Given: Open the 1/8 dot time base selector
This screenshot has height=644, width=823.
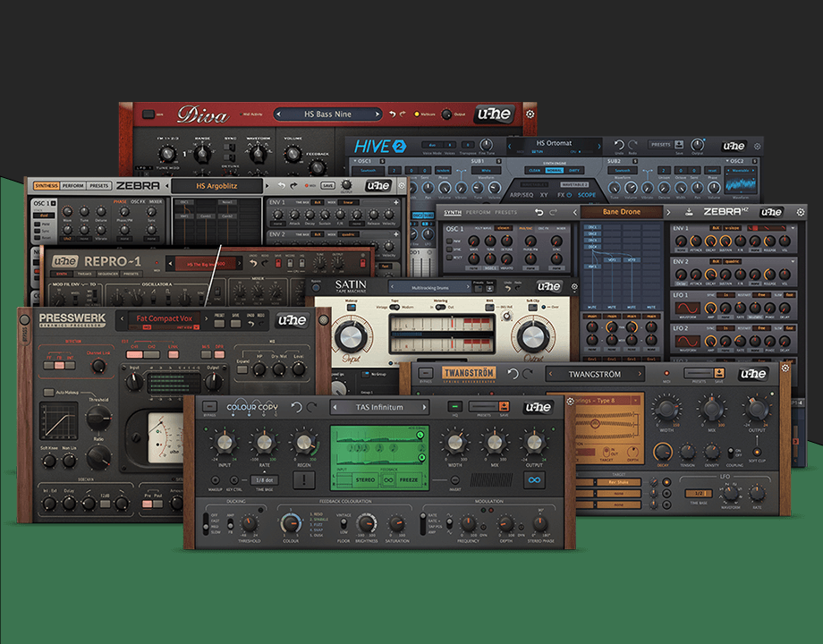Looking at the screenshot, I should coord(264,479).
